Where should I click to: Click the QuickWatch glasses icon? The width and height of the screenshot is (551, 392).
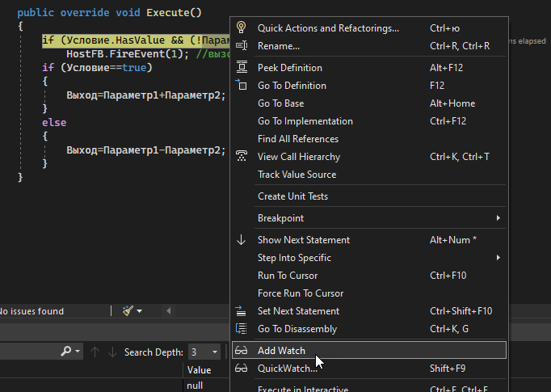241,368
